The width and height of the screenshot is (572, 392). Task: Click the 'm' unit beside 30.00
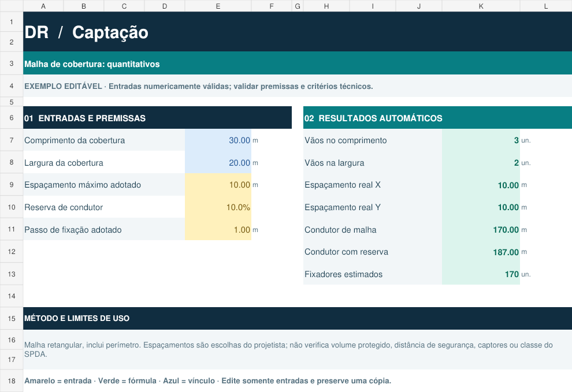[x=255, y=140]
